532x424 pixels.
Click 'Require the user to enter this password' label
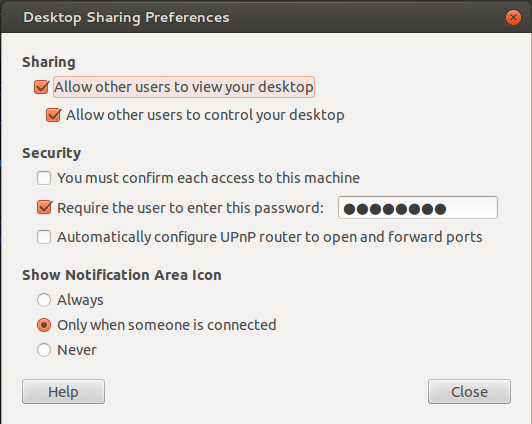point(190,208)
